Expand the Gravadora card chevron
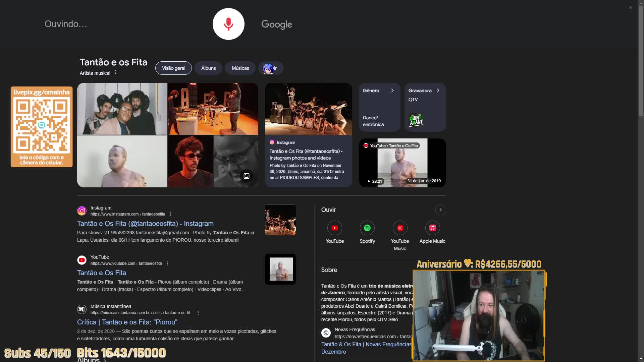This screenshot has width=644, height=362. tap(438, 90)
